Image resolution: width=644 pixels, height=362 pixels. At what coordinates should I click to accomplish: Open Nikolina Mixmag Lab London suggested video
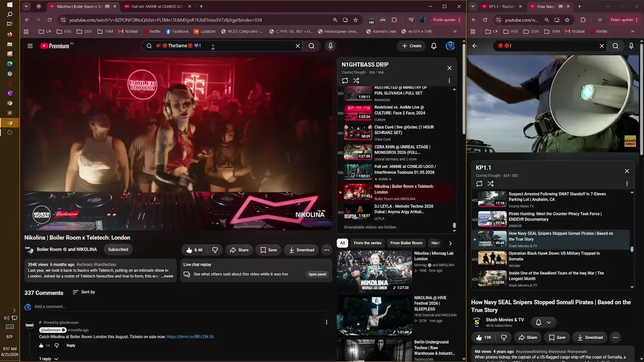coord(397,271)
